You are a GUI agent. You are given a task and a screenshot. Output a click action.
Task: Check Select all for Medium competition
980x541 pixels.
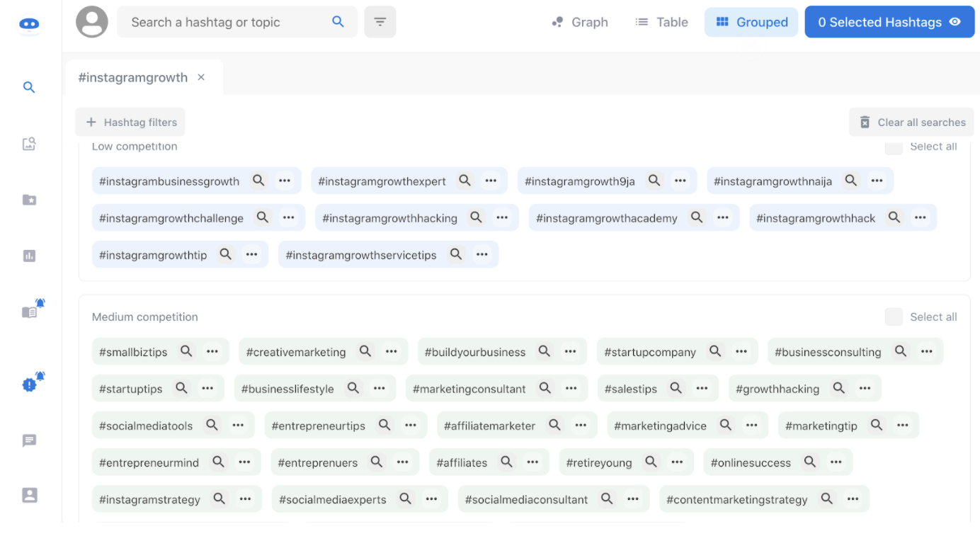pos(894,317)
